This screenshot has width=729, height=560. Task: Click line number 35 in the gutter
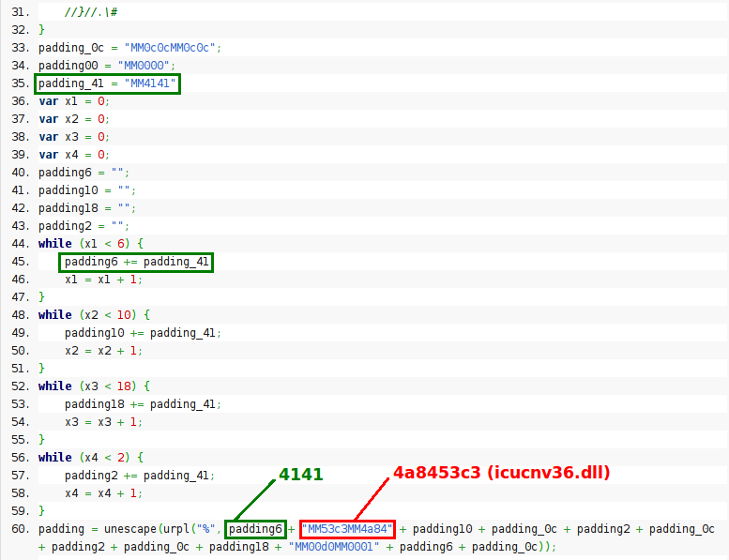coord(16,83)
